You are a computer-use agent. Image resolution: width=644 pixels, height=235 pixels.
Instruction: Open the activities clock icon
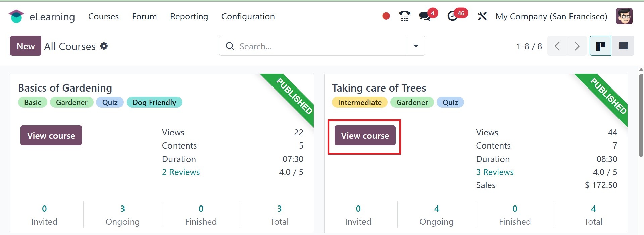pyautogui.click(x=453, y=16)
